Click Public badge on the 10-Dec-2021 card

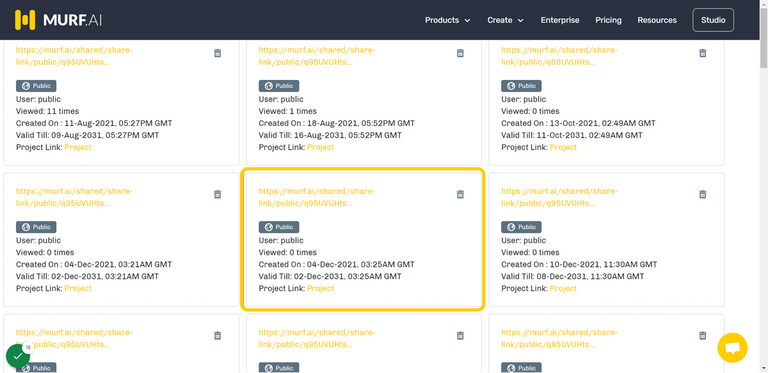521,227
